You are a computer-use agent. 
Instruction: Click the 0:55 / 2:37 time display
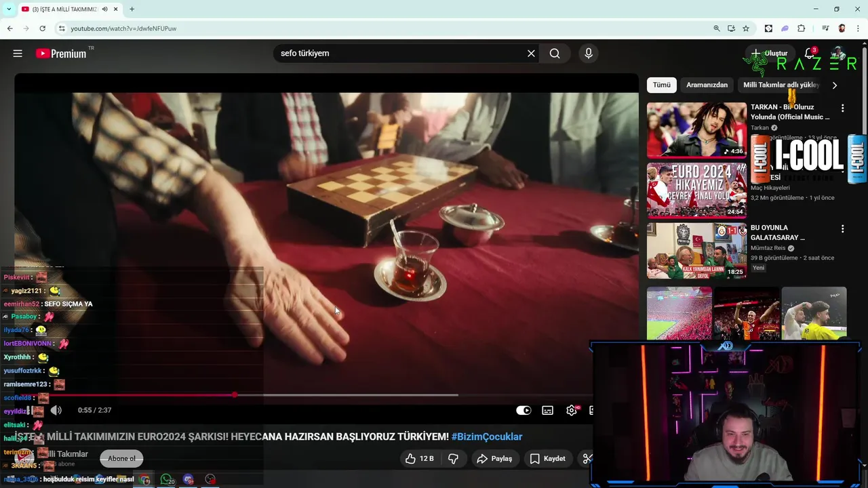94,410
